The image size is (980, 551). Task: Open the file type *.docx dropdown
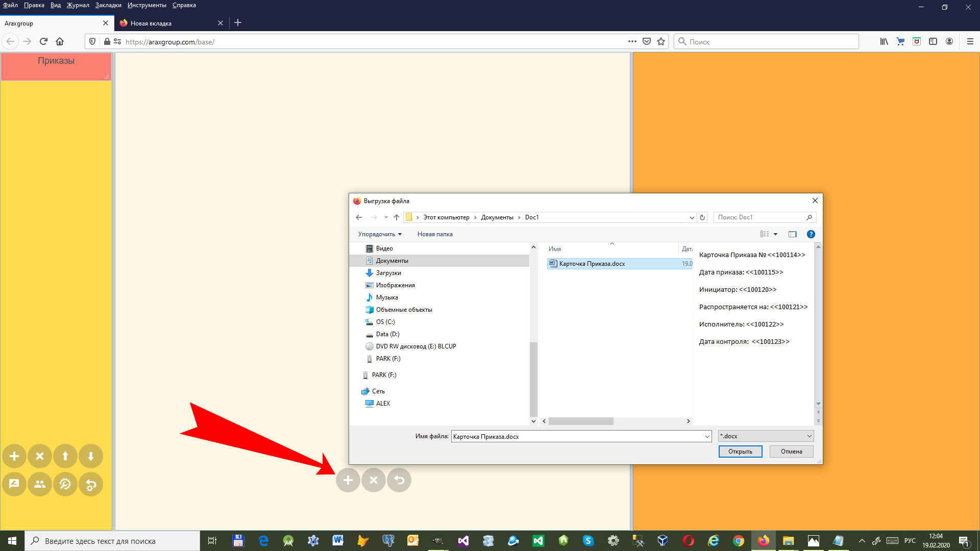[766, 436]
